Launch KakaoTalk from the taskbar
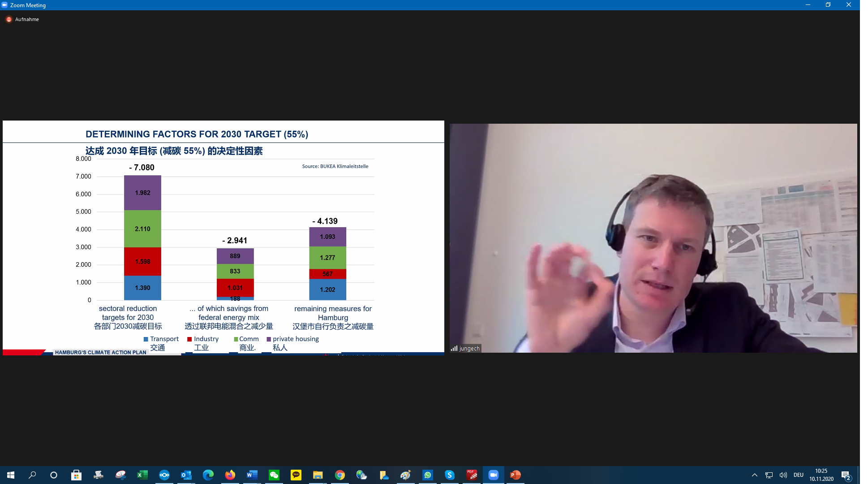This screenshot has width=868, height=484. coord(296,475)
